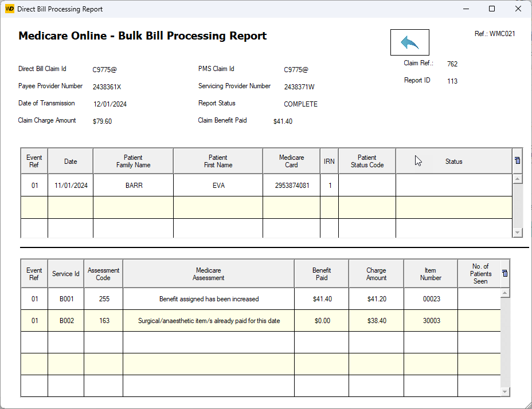The height and width of the screenshot is (409, 532).
Task: Click the Assessment Code column header
Action: (x=104, y=274)
